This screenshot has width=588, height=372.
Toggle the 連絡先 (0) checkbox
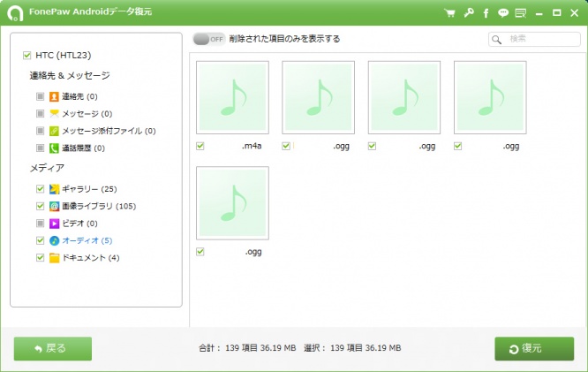click(x=40, y=96)
